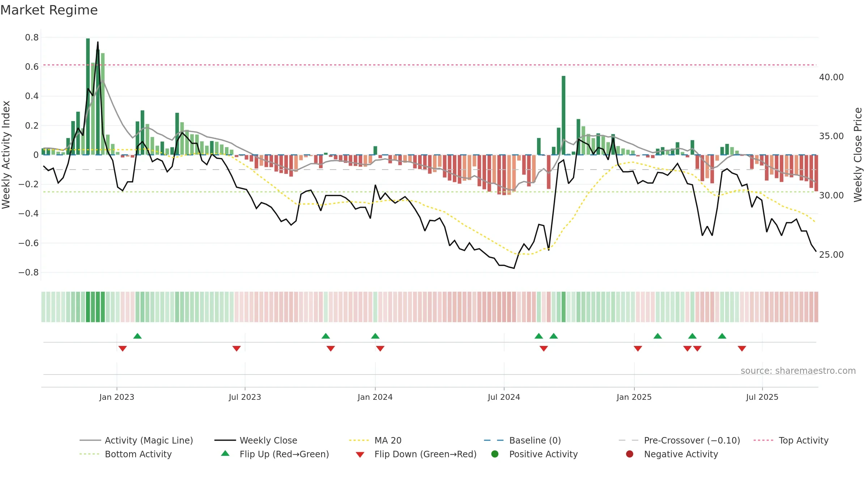Toggle Flip Up (Red→Green) legend entry
The height and width of the screenshot is (488, 868).
275,454
